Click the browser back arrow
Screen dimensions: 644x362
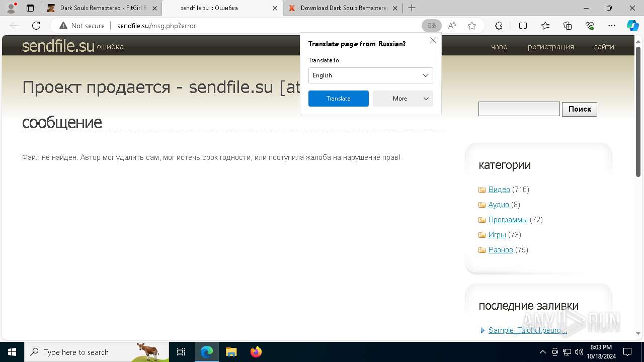coord(14,26)
